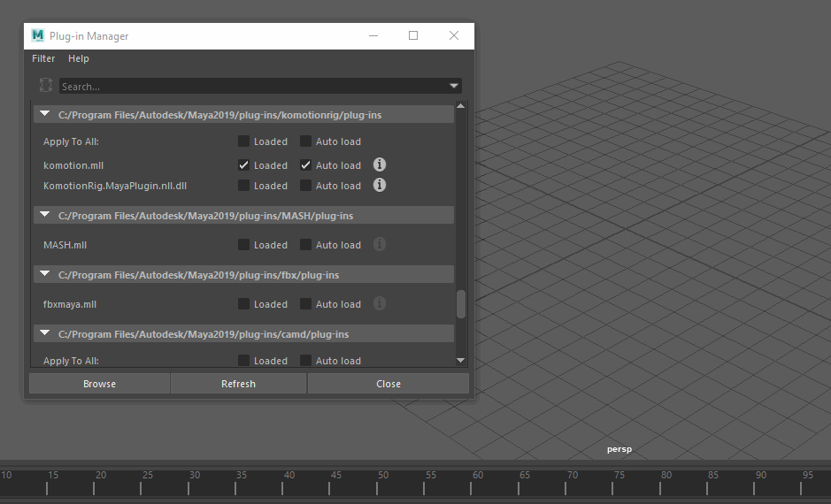Click the info icon for MASH.mll
831x504 pixels.
point(380,244)
